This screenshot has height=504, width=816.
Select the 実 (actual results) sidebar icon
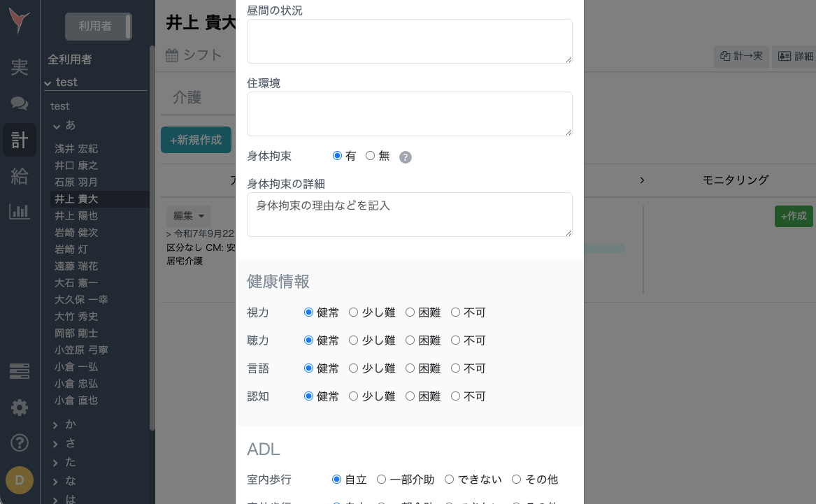[20, 67]
